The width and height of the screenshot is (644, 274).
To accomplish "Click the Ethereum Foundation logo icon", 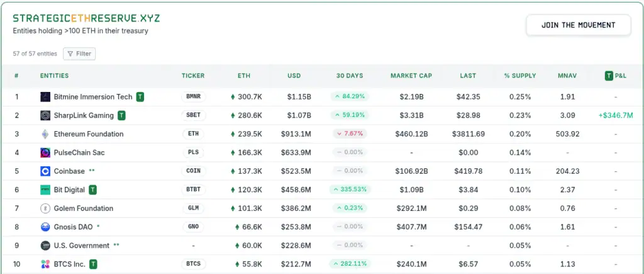I will (x=45, y=134).
